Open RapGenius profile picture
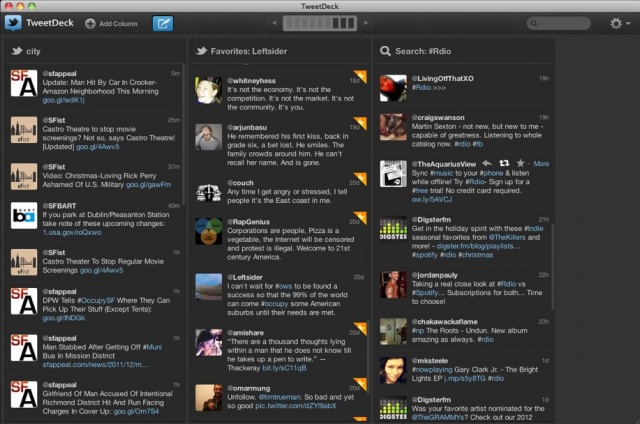 click(x=209, y=231)
